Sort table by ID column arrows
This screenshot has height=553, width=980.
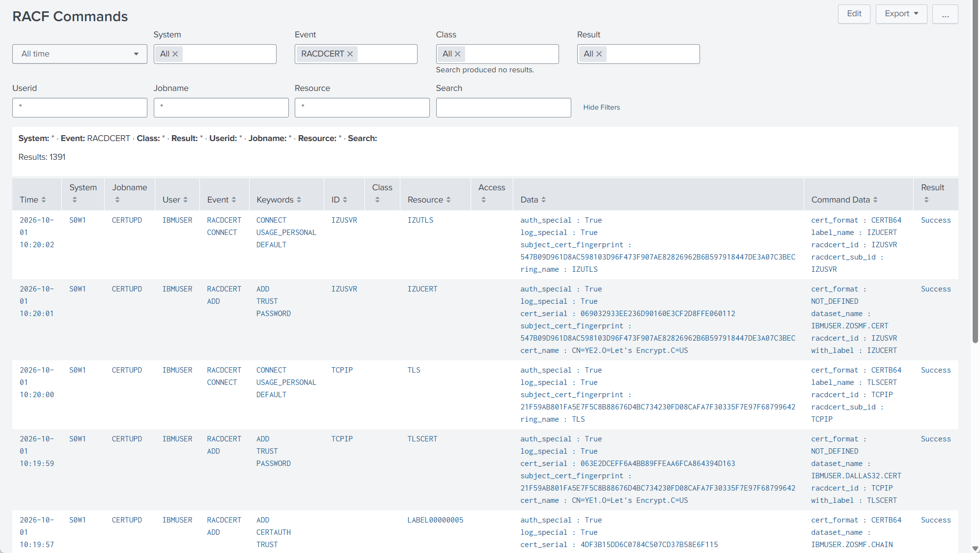pos(345,200)
